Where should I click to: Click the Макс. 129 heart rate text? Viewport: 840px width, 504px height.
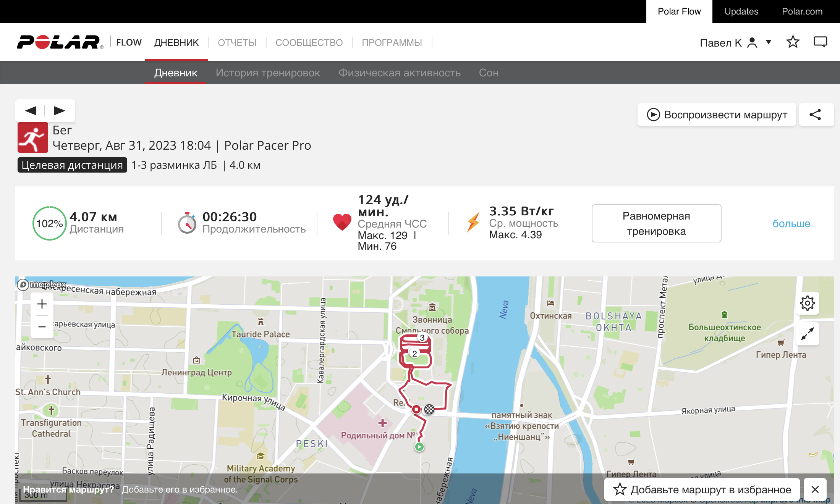(x=383, y=236)
